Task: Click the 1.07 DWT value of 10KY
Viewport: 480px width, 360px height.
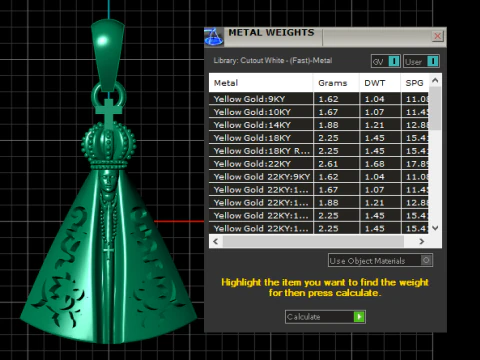Action: (x=374, y=112)
